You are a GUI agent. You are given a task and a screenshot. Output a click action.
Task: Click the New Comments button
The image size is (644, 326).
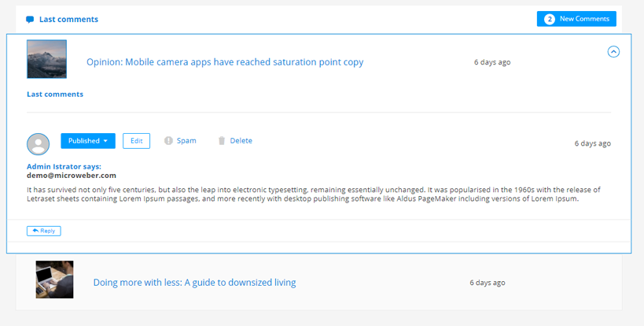point(576,19)
